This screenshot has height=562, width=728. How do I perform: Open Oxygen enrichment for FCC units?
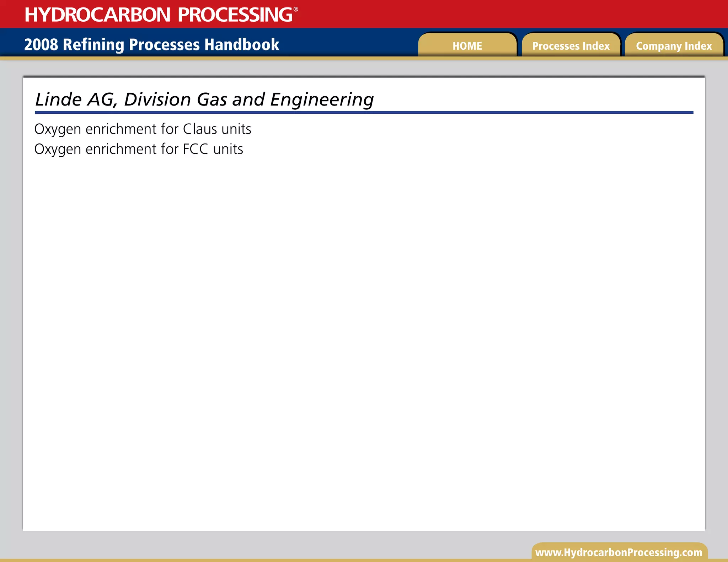pos(139,149)
